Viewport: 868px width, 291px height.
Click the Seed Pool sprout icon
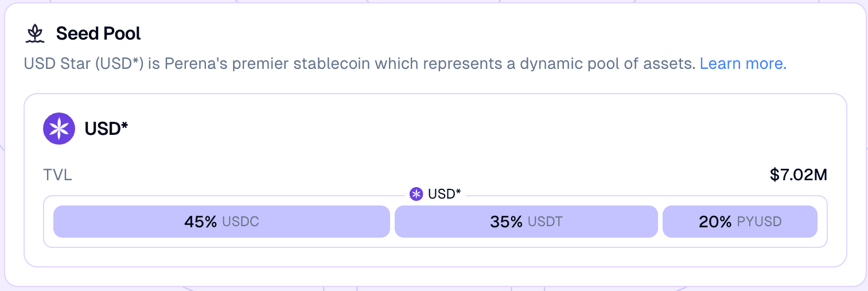tap(35, 34)
